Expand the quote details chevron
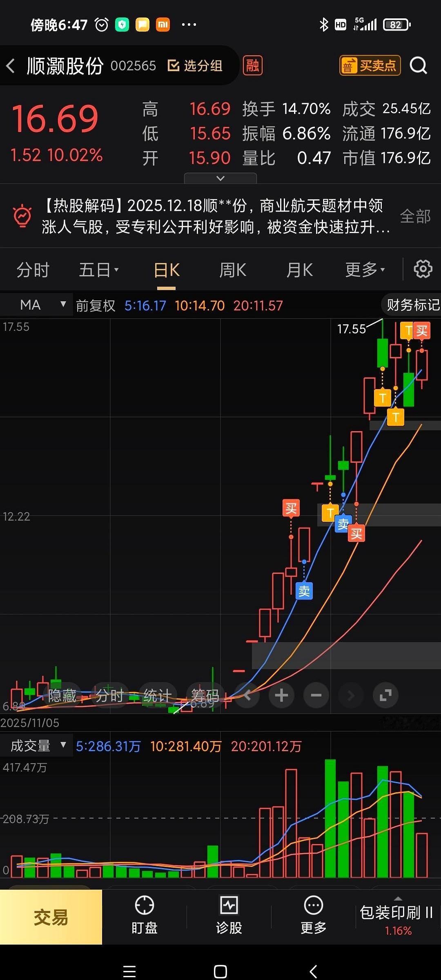Screen dimensions: 441x980 (x=220, y=178)
